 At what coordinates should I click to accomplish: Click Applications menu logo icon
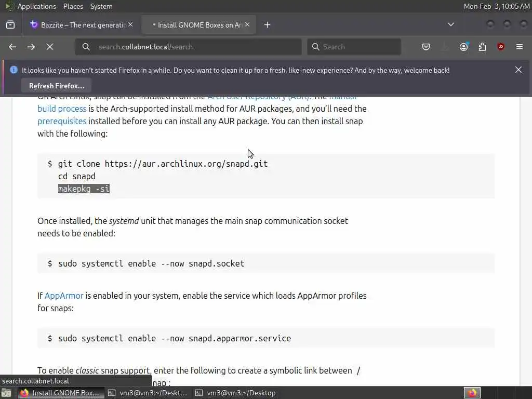click(9, 6)
